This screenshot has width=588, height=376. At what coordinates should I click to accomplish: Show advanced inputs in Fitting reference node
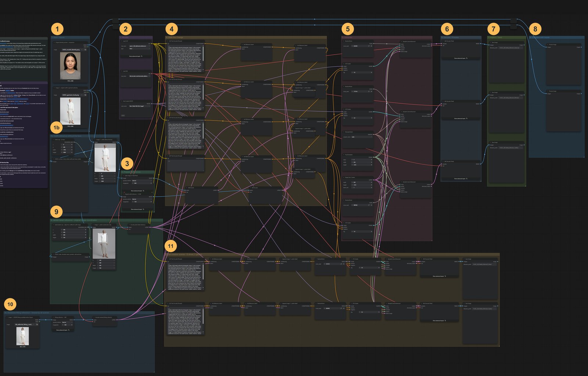(63, 330)
